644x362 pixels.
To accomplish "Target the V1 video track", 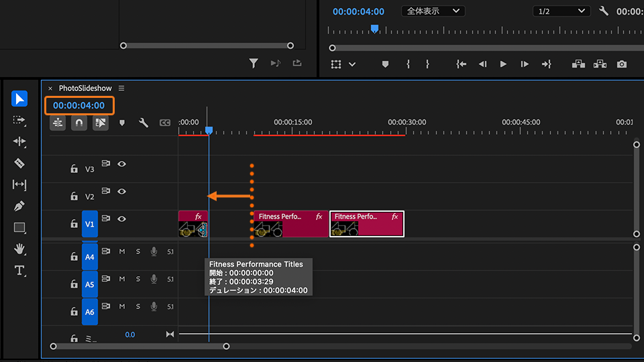I will click(89, 224).
